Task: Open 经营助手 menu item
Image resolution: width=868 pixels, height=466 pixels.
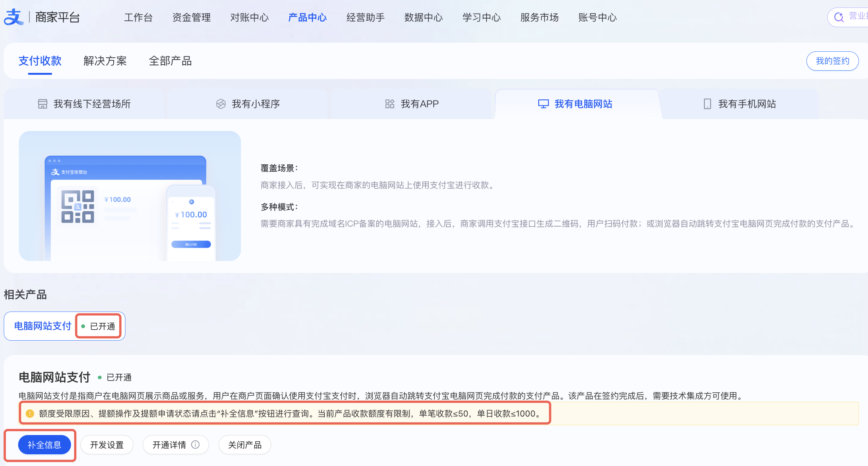Action: click(x=366, y=17)
